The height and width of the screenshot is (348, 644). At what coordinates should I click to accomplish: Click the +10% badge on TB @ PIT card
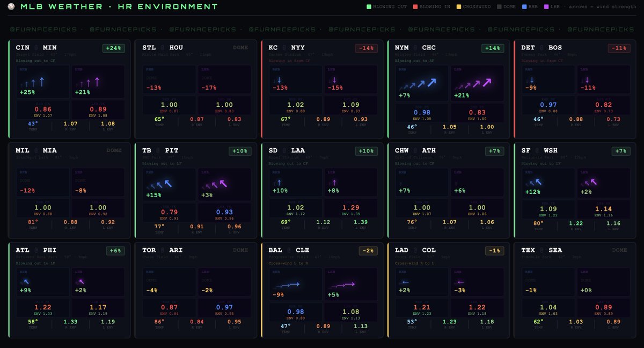click(240, 151)
